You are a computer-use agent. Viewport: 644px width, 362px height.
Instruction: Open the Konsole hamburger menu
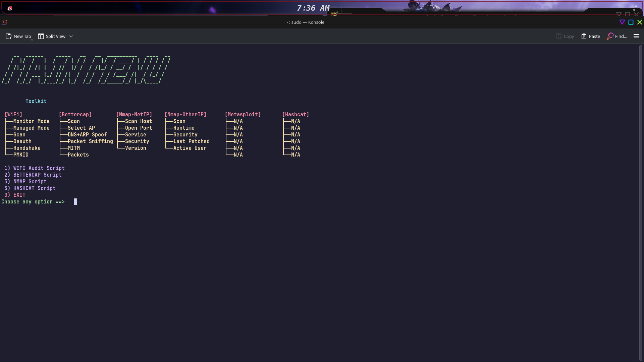coord(636,36)
